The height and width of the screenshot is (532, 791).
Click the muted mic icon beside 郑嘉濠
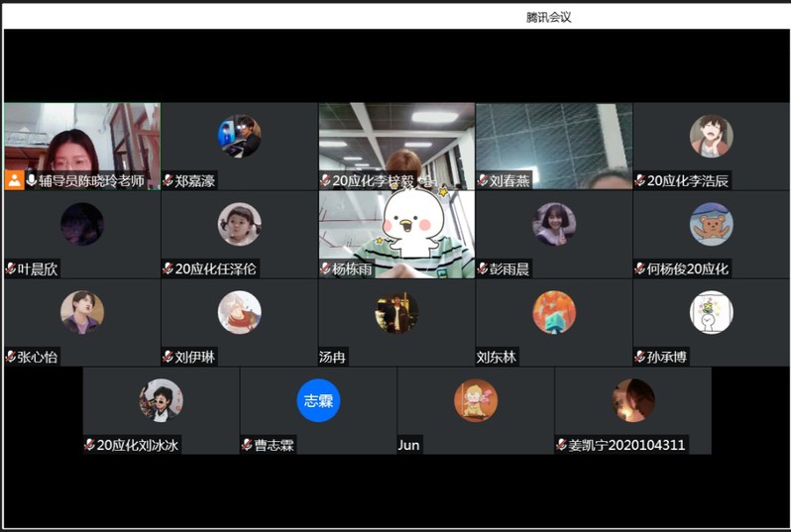169,181
